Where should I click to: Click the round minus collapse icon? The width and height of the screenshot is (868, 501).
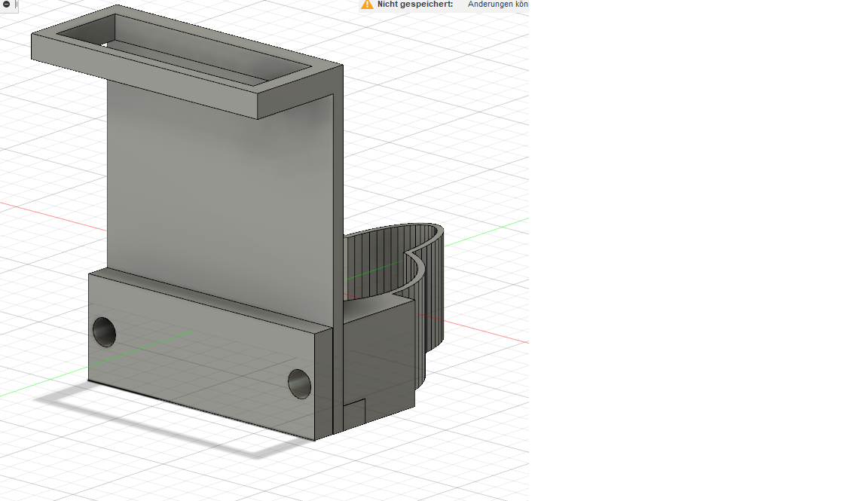[7, 4]
